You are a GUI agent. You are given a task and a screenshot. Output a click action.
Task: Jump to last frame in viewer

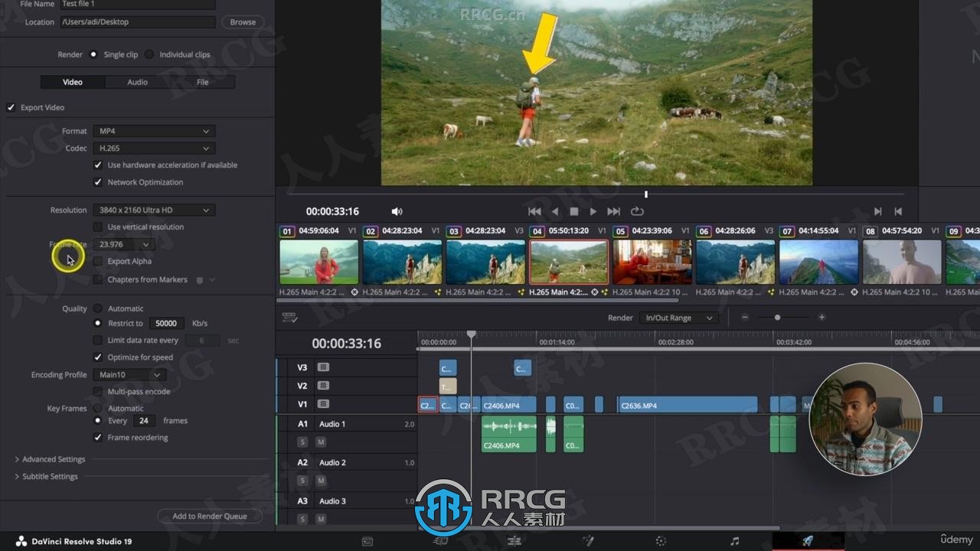tap(613, 211)
